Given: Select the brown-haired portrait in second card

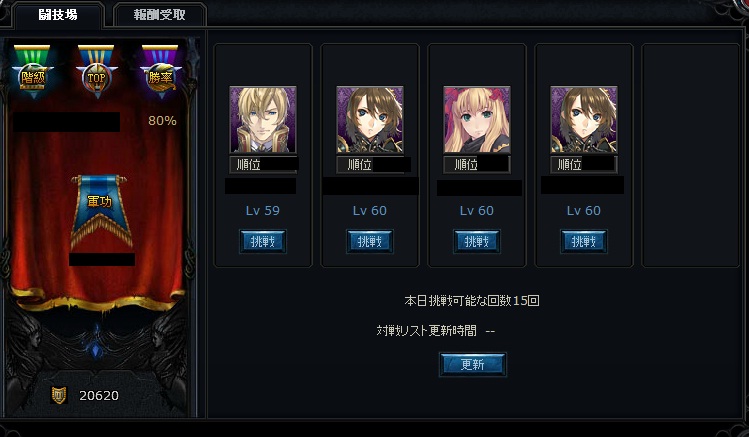Looking at the screenshot, I should [370, 119].
